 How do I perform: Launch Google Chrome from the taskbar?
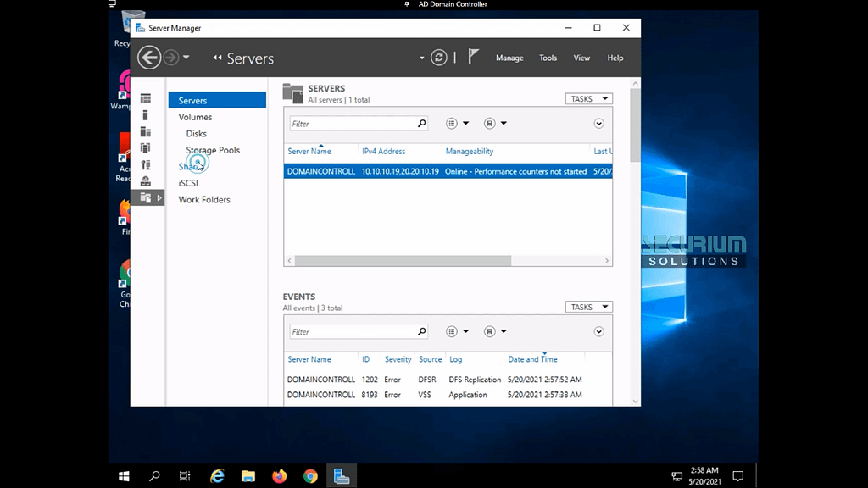pos(310,476)
